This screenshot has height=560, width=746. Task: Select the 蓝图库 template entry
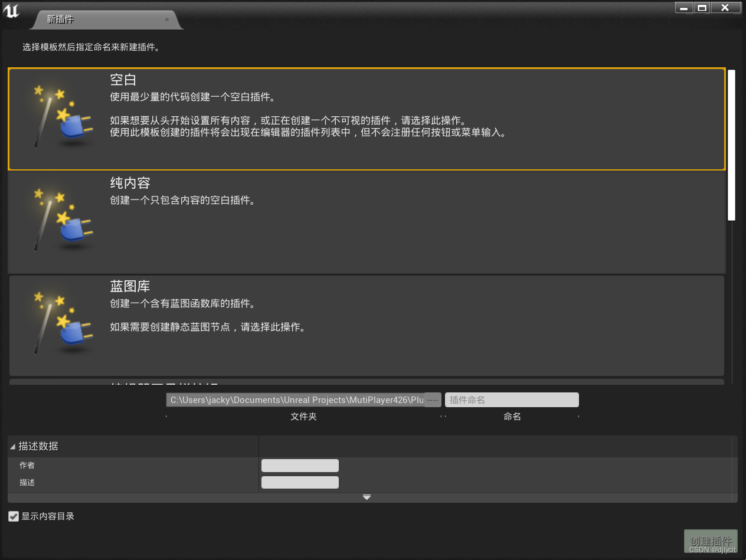point(366,325)
